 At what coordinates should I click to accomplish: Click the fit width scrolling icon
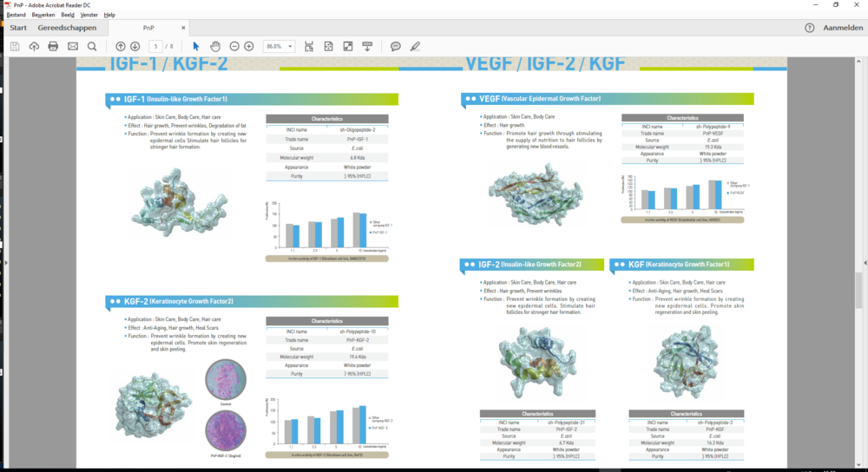coord(309,47)
